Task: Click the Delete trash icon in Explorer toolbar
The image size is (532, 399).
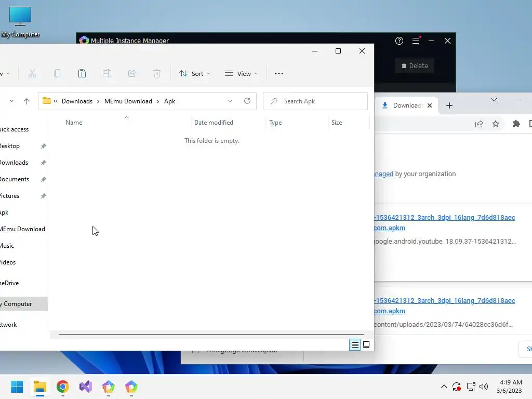Action: (157, 73)
